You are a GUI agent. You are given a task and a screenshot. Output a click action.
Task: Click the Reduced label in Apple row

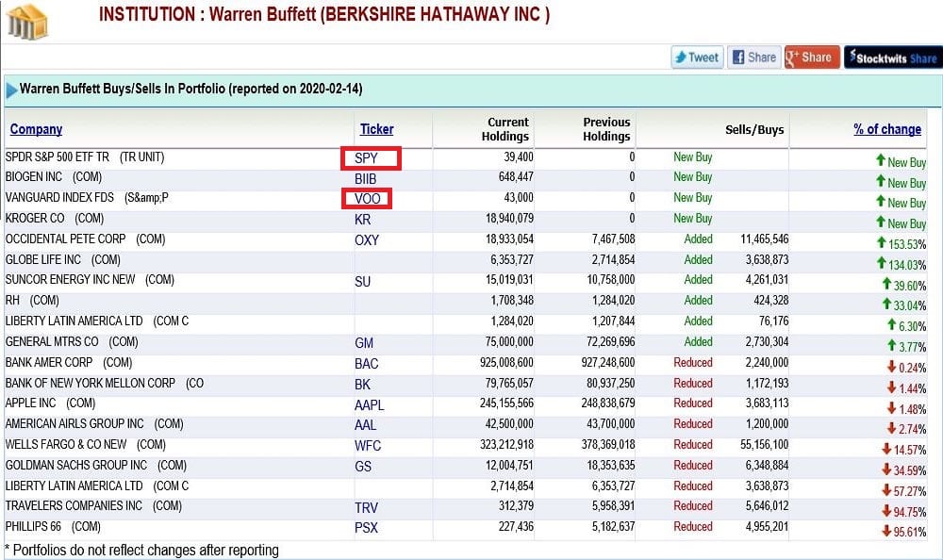(x=693, y=403)
